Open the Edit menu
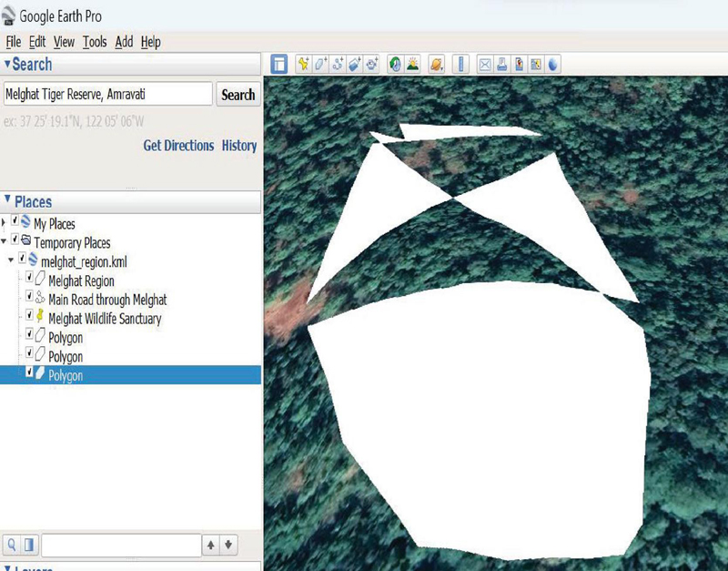728x571 pixels. tap(37, 42)
